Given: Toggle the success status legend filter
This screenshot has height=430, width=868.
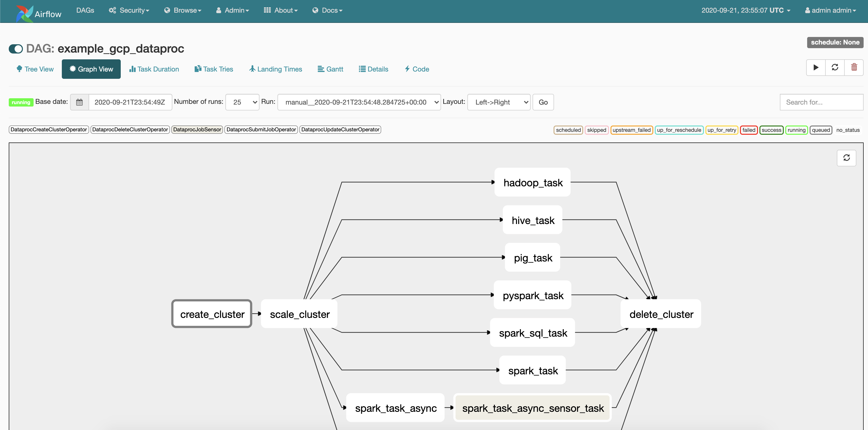Looking at the screenshot, I should (x=771, y=130).
